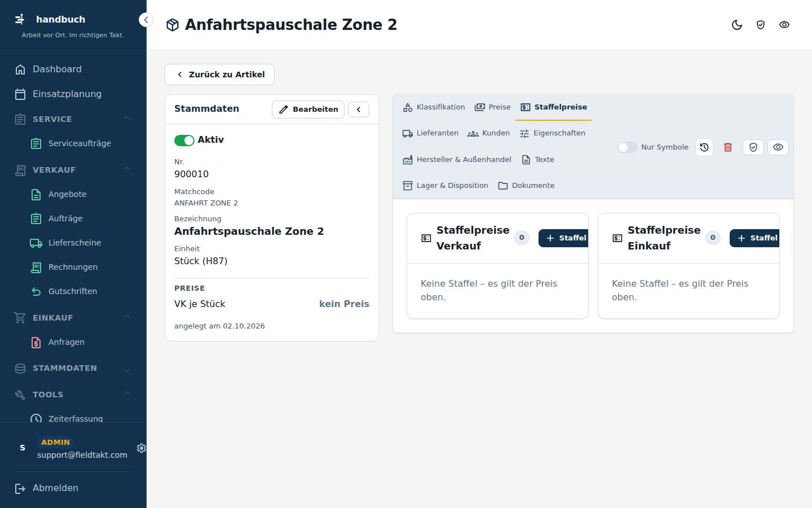Open the Kunden tab
Viewport: 812px width, 508px height.
tap(488, 133)
